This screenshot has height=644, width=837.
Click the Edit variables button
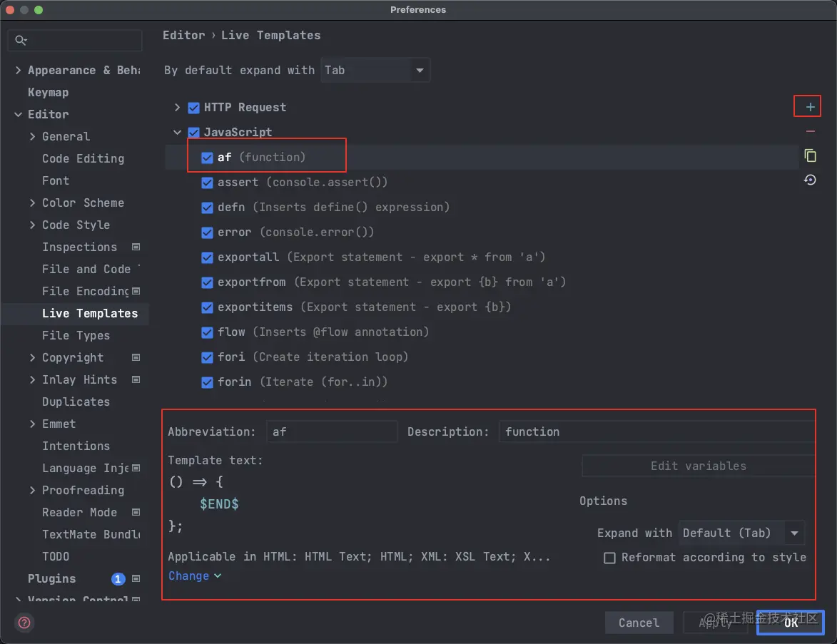coord(698,466)
